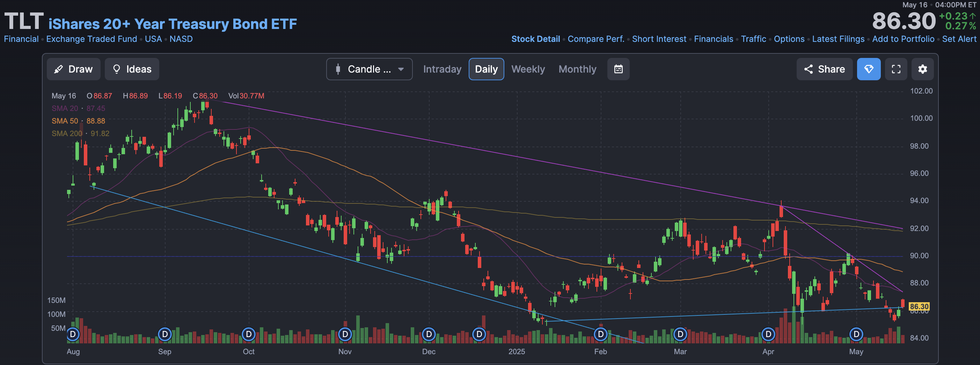The height and width of the screenshot is (365, 980).
Task: Select the SMA 200 indicator label
Action: tap(67, 133)
